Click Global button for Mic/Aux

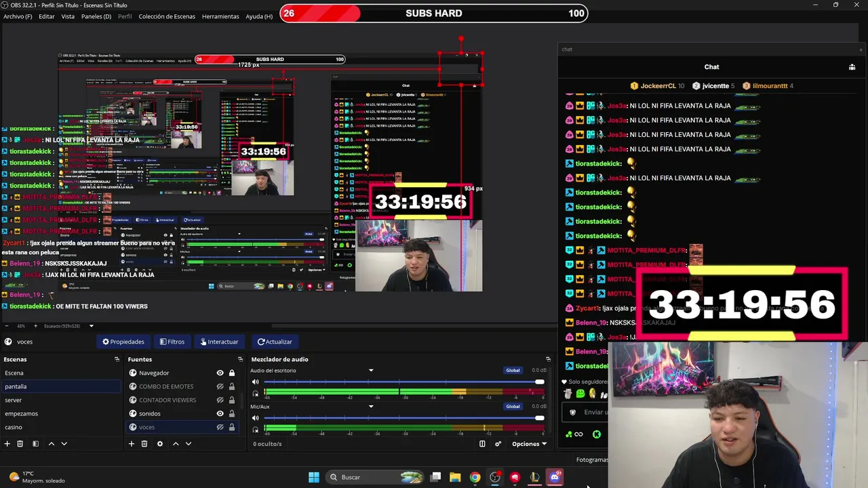[513, 407]
